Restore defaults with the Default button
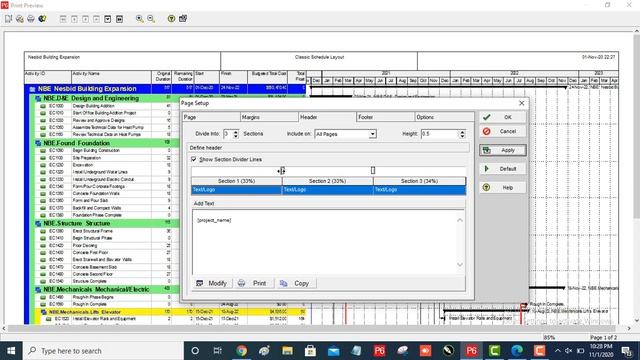This screenshot has width=640, height=360. [x=502, y=169]
